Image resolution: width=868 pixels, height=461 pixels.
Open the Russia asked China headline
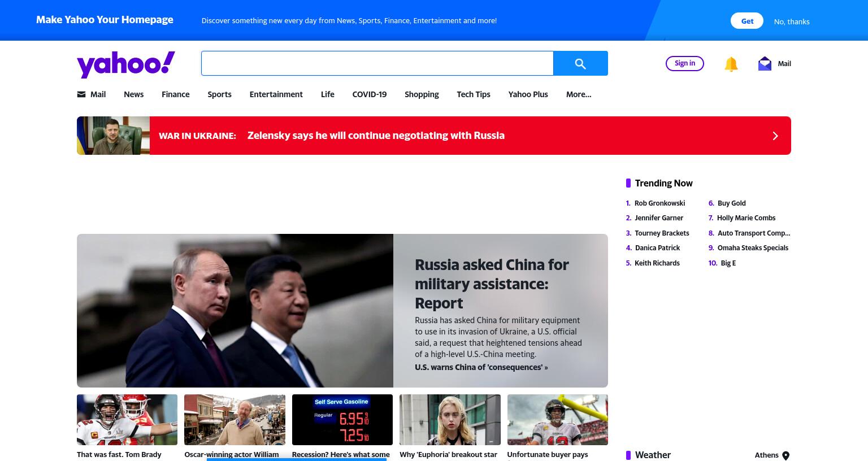pyautogui.click(x=492, y=284)
